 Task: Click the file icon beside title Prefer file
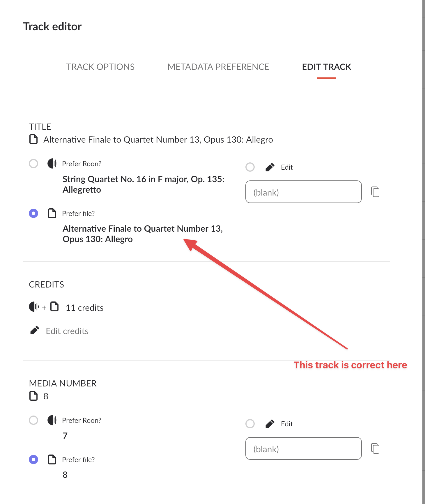coord(52,213)
